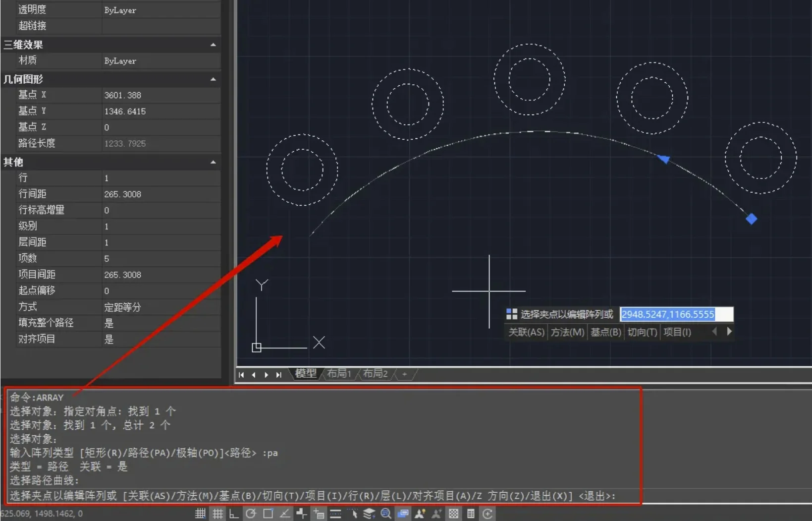This screenshot has height=521, width=812.
Task: Click annotation auto-scale icon in status bar
Action: [x=436, y=514]
